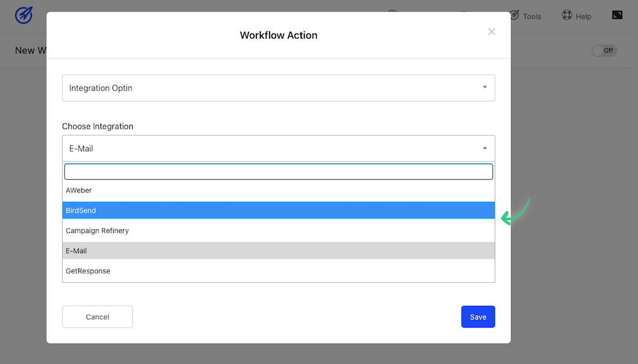Collapse the Choose Integration E-Mail dropdown

click(278, 148)
